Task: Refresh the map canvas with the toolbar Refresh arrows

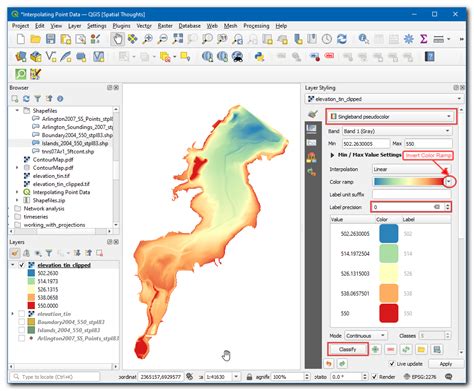Action: (342, 39)
